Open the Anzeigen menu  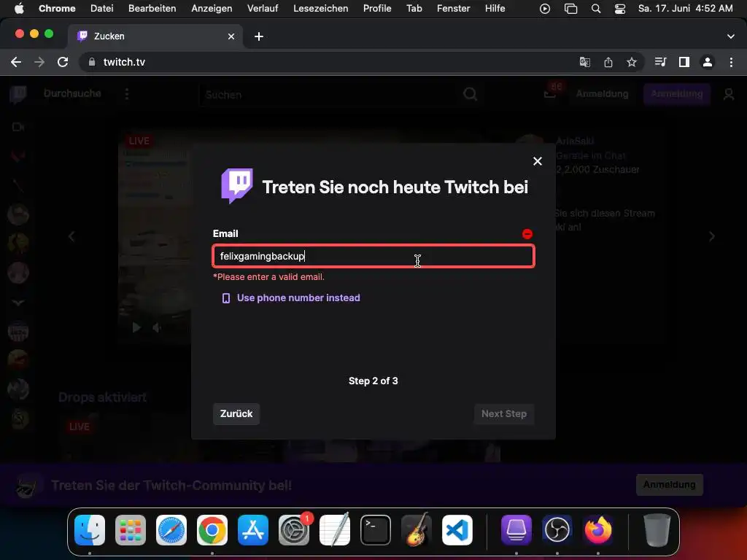click(x=212, y=8)
